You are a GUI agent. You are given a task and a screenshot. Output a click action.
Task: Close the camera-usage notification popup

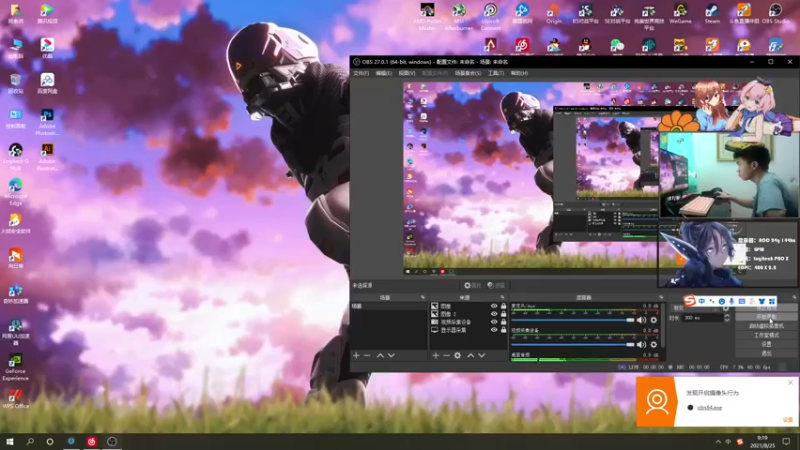tap(791, 383)
